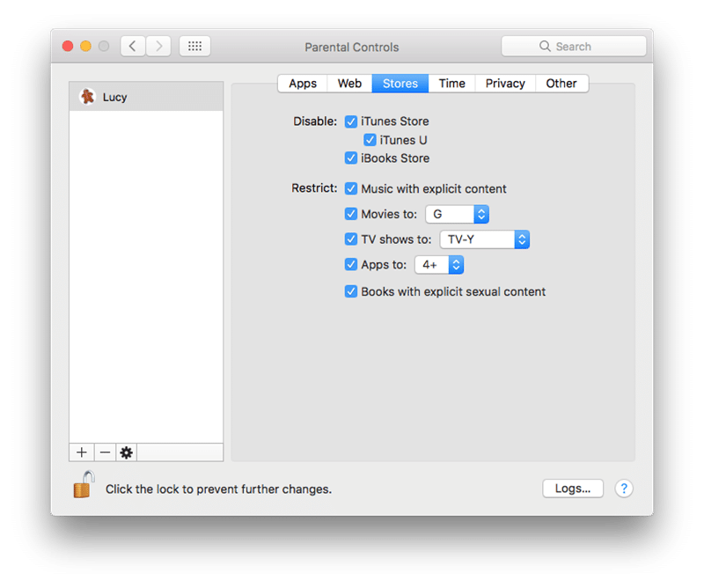
Task: Toggle the iTunes U checkbox
Action: click(x=370, y=140)
